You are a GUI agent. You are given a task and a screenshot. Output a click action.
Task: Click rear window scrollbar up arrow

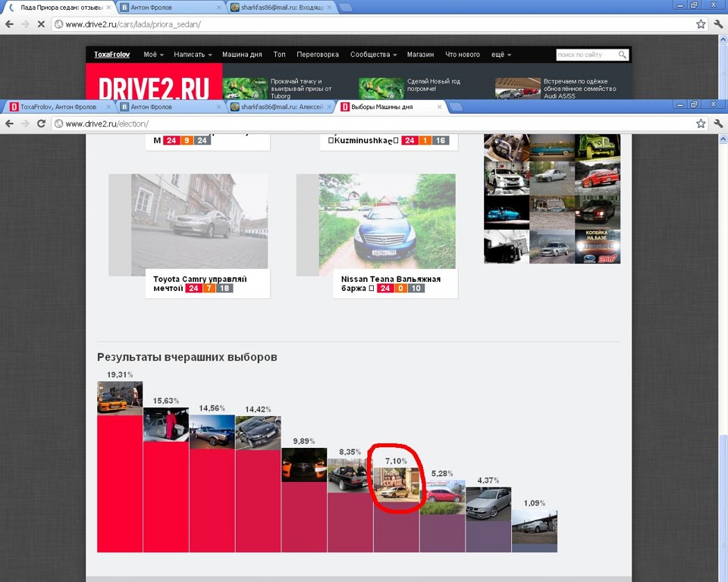723,40
